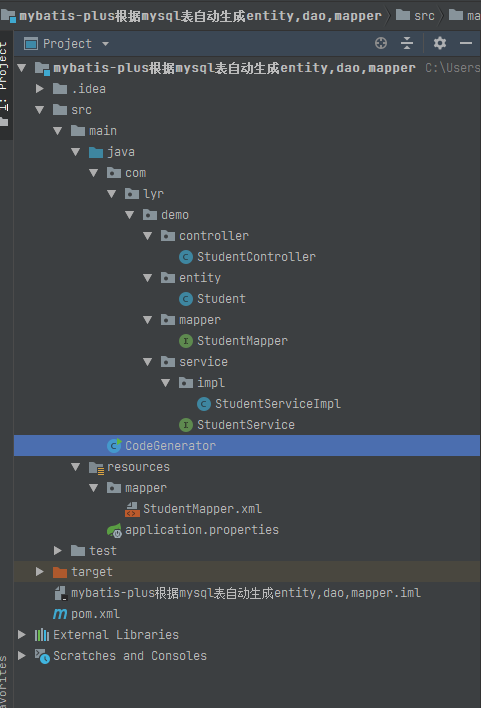Open the Project tool window side tab
481x708 pixels.
5,84
